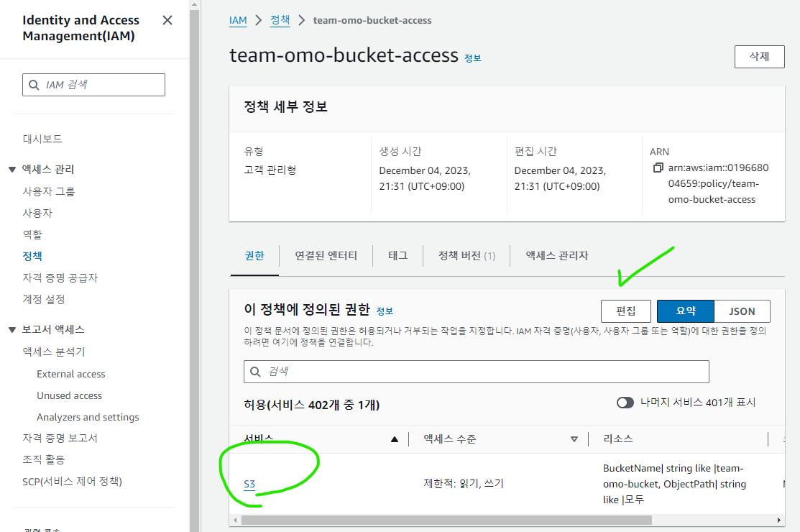
Task: Open Analyzers and settings in the sidebar
Action: pos(88,417)
